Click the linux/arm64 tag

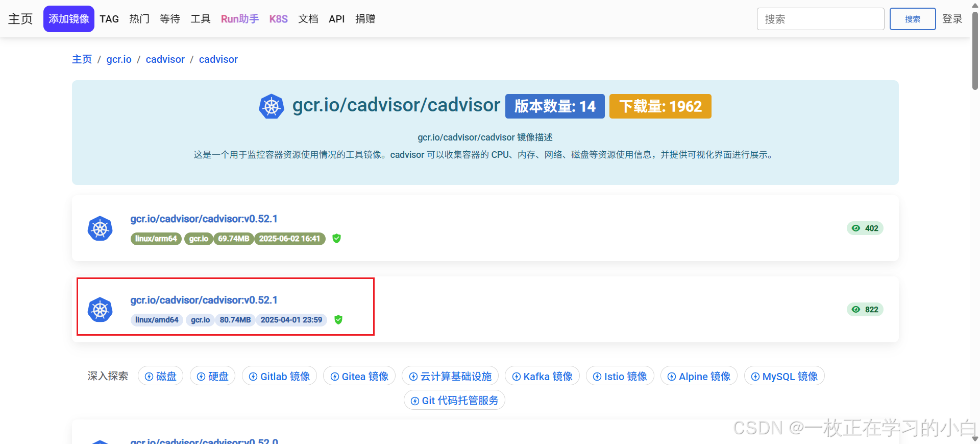point(156,239)
